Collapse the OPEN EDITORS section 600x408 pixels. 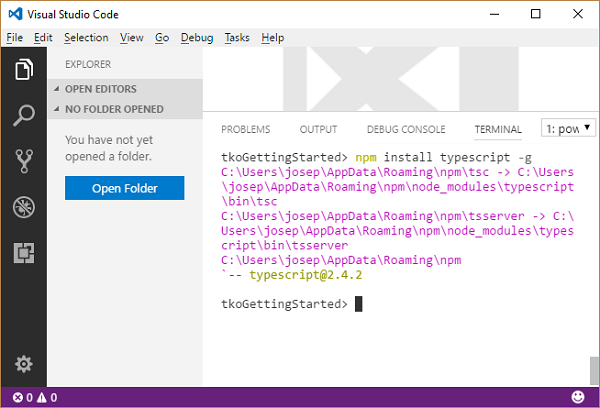click(x=125, y=89)
